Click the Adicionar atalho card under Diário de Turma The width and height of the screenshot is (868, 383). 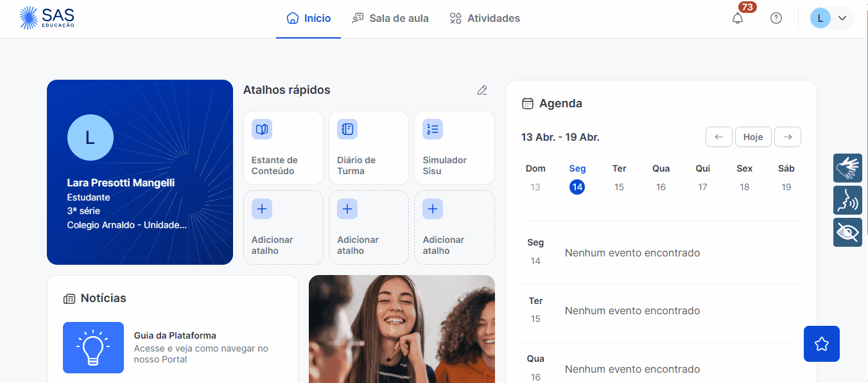369,227
